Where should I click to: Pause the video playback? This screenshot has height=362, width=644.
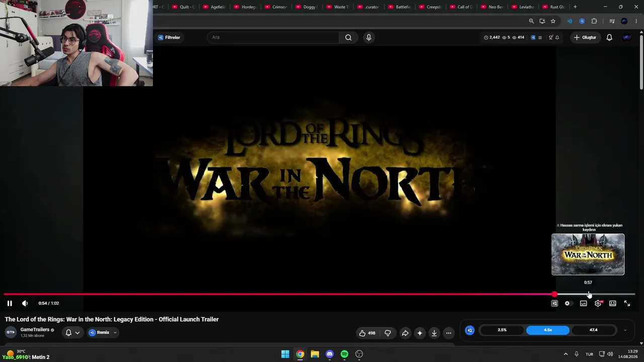click(10, 303)
